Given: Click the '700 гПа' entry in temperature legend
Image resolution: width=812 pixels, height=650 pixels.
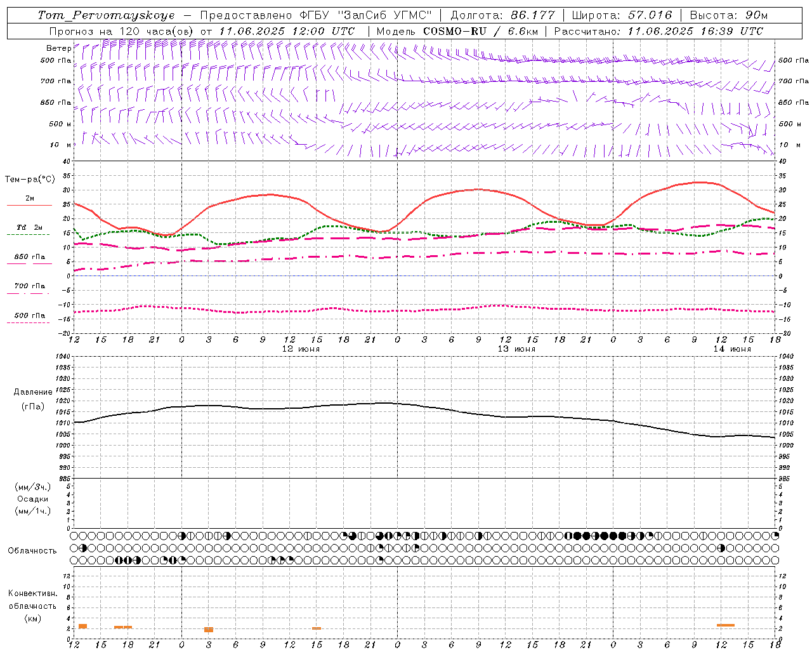Looking at the screenshot, I should coord(29,286).
